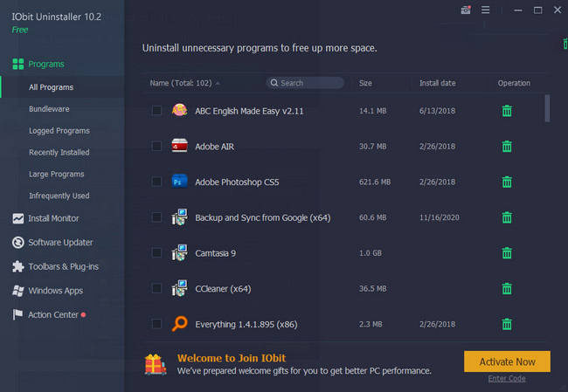View Recently Installed programs

pos(59,153)
